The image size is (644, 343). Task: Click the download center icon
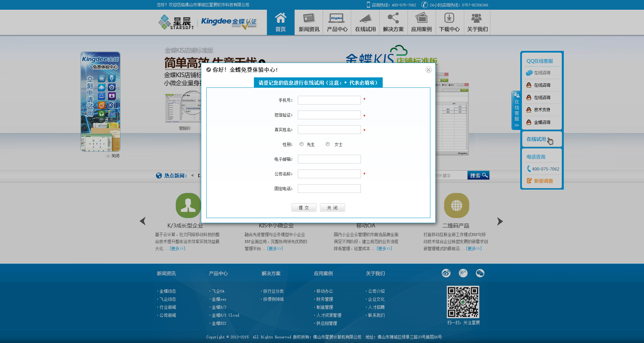449,18
